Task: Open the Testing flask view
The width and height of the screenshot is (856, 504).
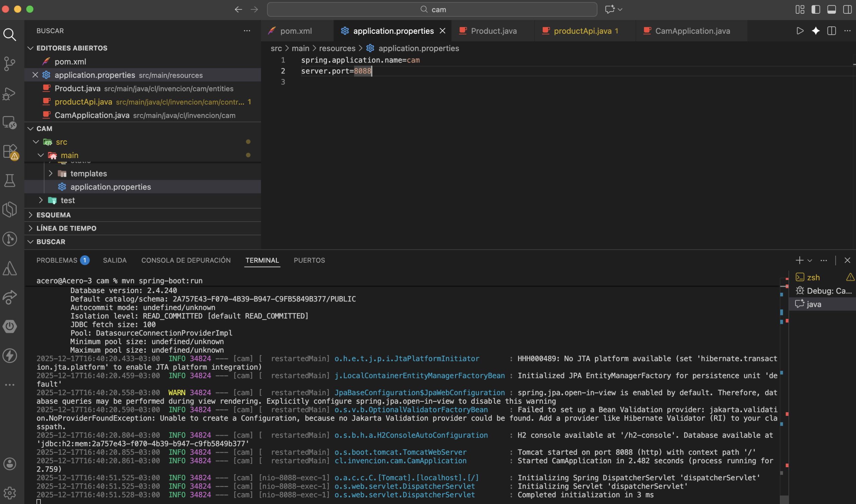Action: point(9,180)
